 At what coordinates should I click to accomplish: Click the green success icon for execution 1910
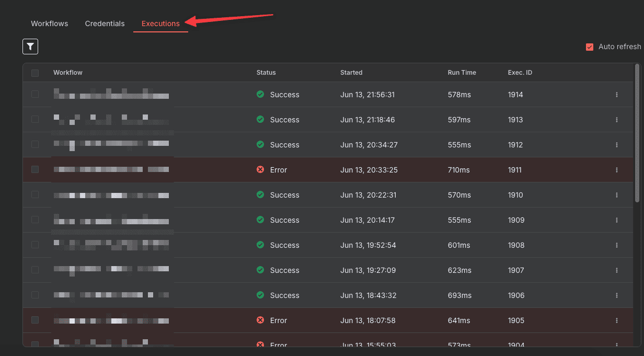(x=260, y=195)
